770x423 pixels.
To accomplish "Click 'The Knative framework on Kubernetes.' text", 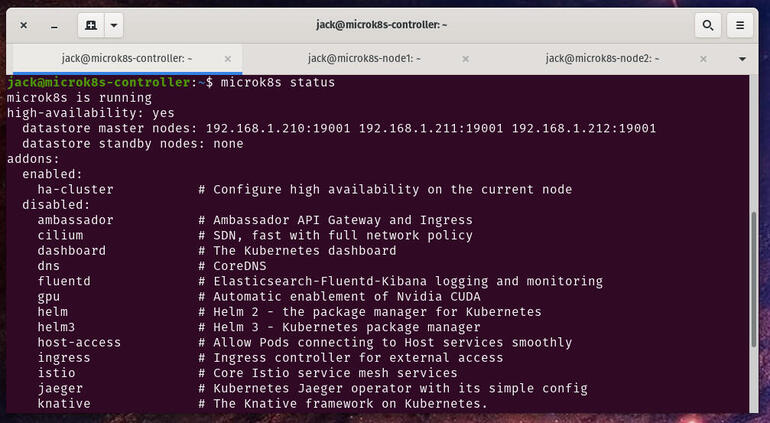I will [351, 403].
